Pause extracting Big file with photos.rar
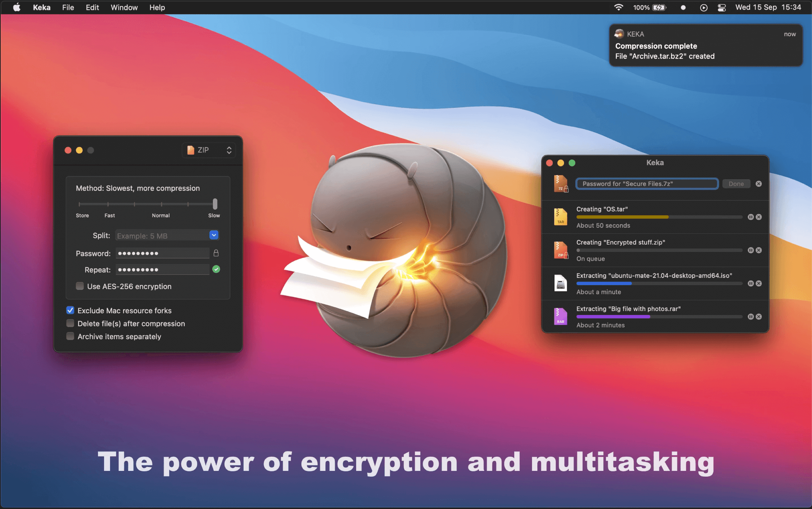 [750, 316]
